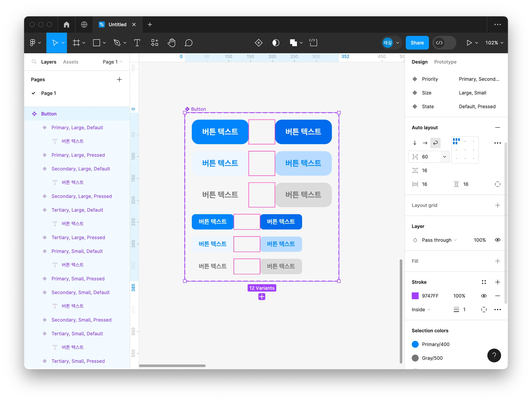This screenshot has width=532, height=401.
Task: Select the Comment tool
Action: [x=189, y=43]
